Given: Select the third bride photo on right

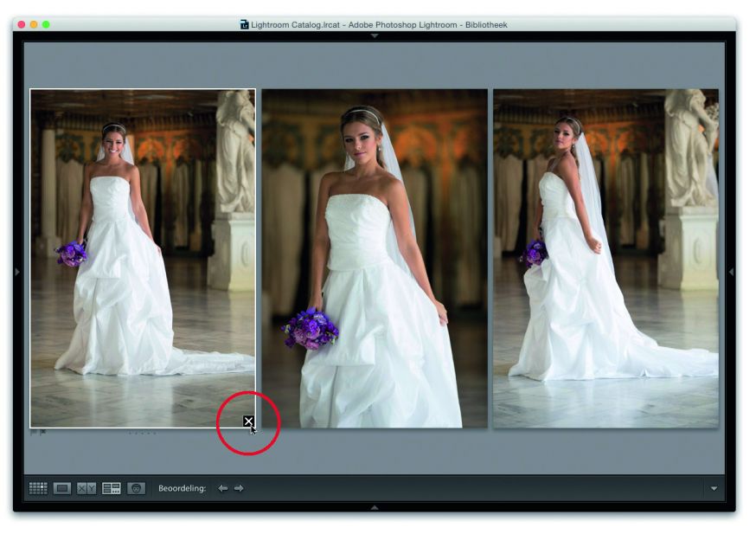Looking at the screenshot, I should tap(605, 258).
